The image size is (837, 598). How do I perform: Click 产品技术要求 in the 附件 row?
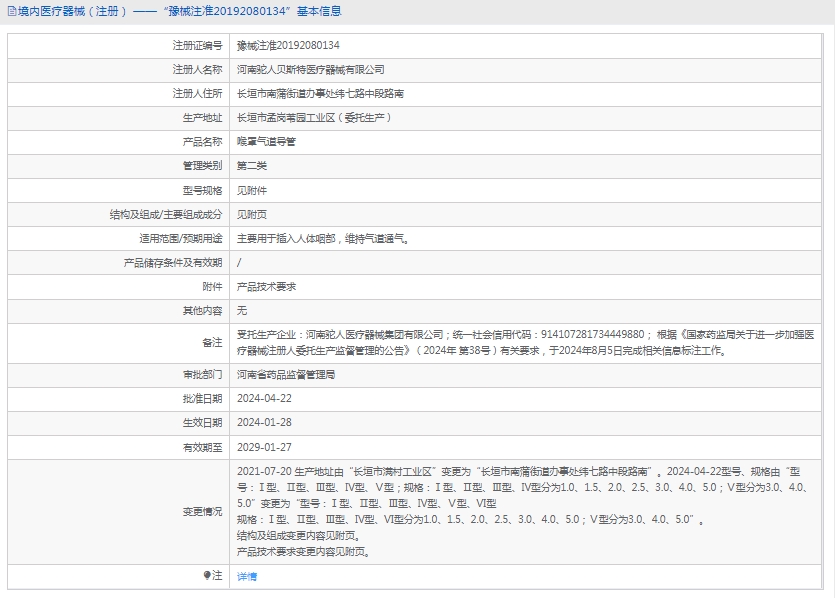pos(266,287)
